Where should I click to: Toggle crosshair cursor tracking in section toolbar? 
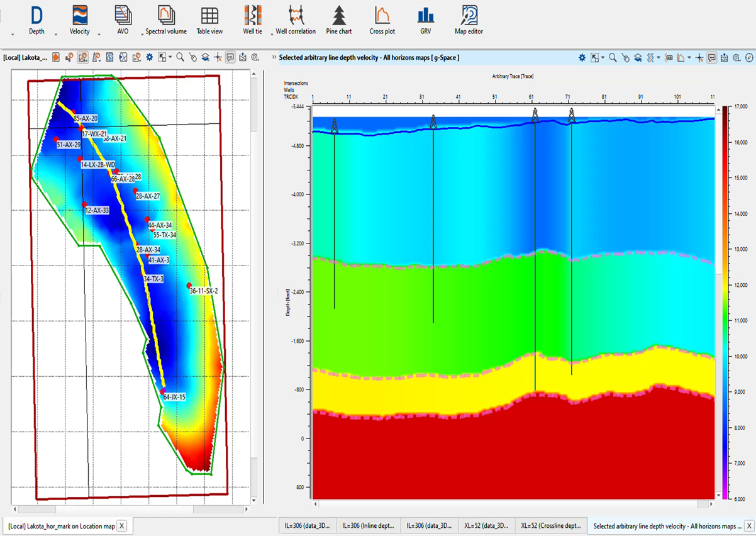(x=699, y=57)
